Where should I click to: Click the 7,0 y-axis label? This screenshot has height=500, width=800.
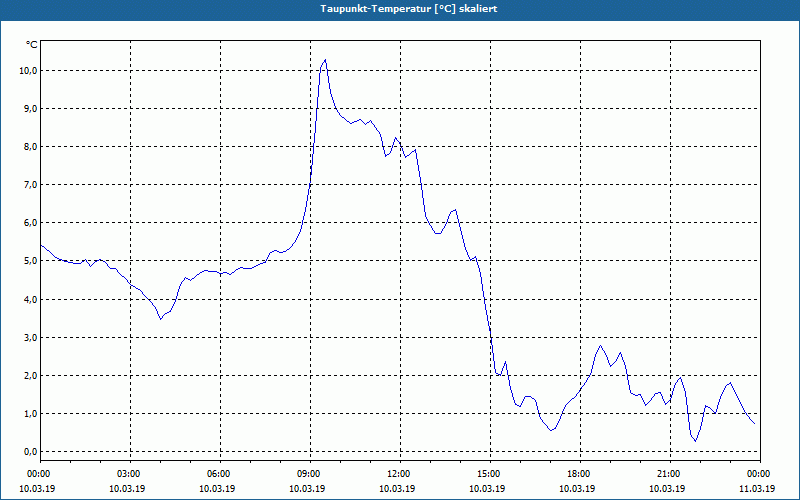click(x=31, y=185)
